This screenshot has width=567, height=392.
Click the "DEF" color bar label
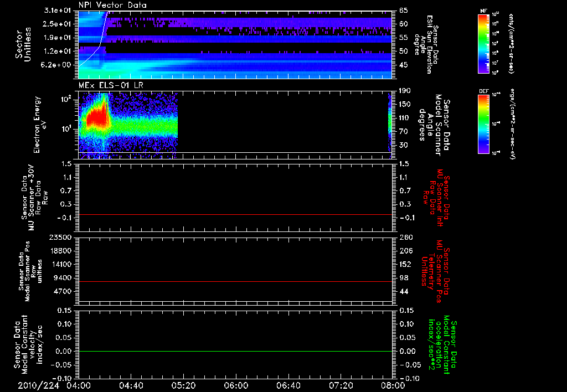click(x=484, y=91)
